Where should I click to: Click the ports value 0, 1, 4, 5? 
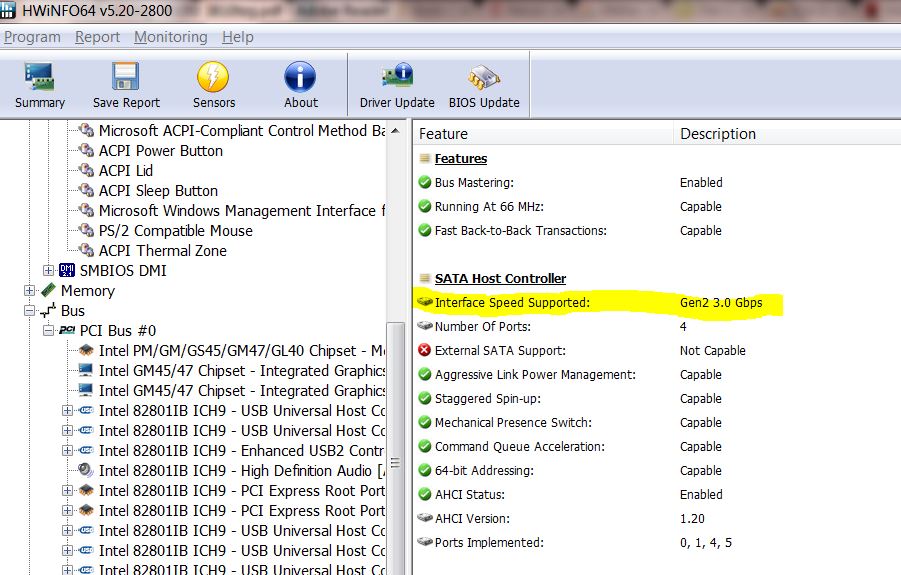tap(706, 542)
